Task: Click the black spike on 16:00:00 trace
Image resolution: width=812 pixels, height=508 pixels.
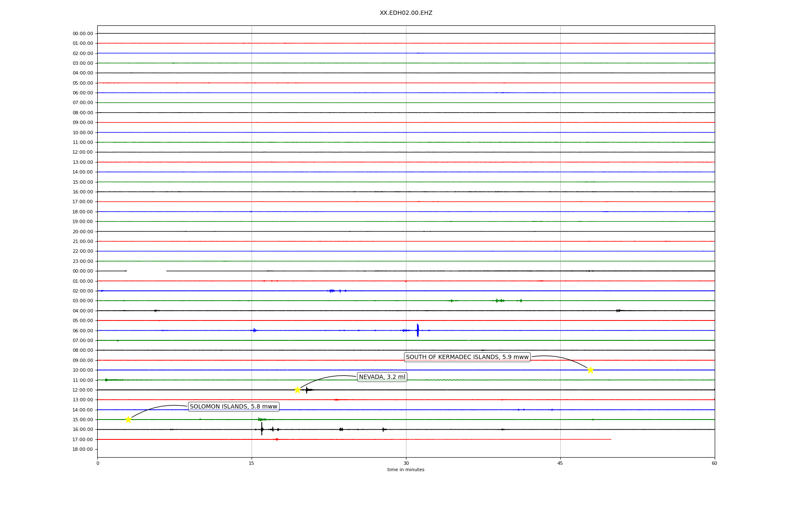Action: click(262, 429)
